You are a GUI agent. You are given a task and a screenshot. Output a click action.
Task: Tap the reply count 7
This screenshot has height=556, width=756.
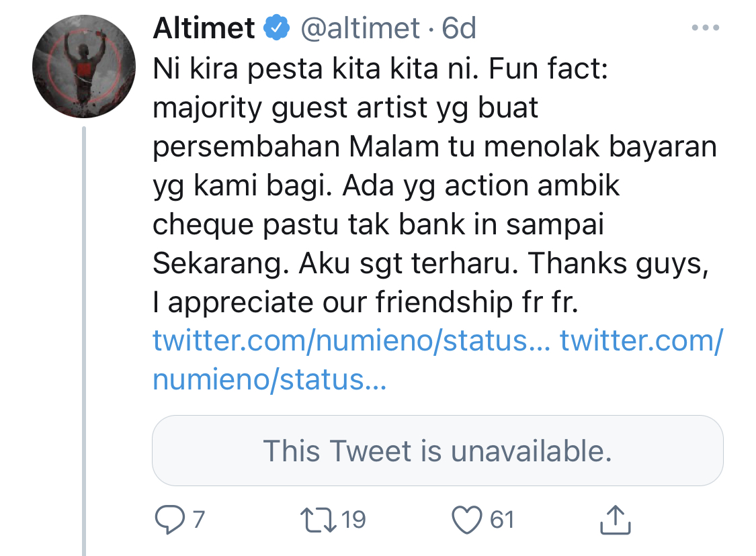point(198,520)
